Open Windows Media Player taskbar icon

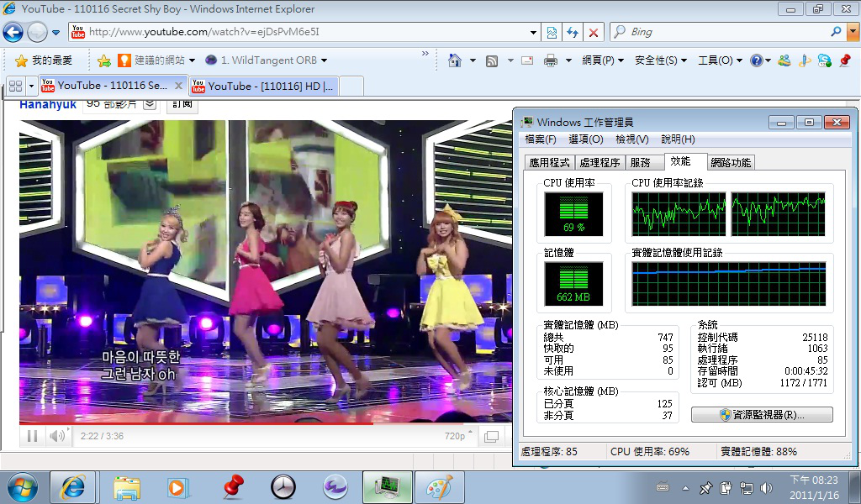coord(178,487)
